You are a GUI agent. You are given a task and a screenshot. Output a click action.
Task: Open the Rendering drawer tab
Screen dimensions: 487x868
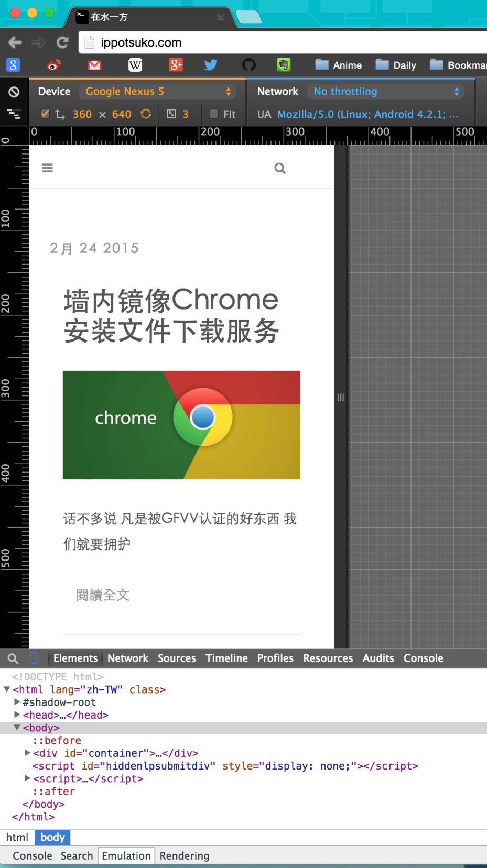(x=185, y=856)
